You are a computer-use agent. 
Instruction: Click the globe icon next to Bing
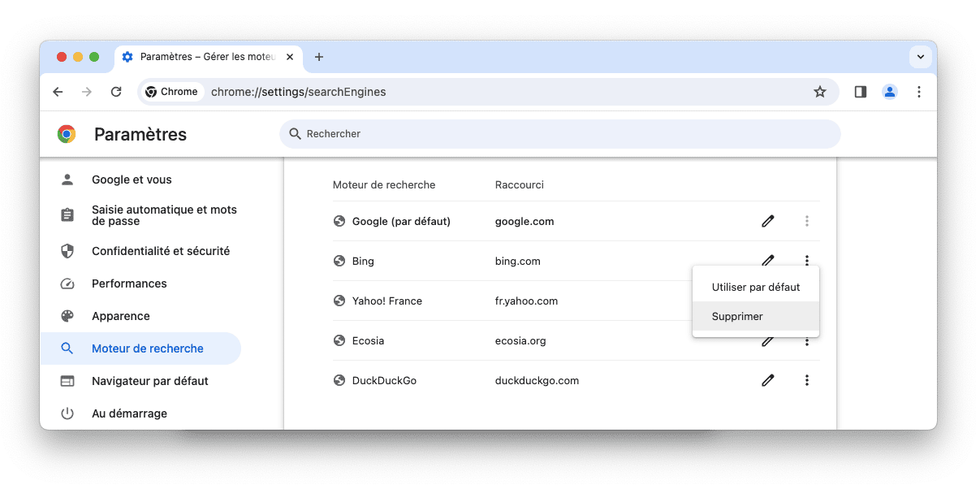pyautogui.click(x=339, y=261)
